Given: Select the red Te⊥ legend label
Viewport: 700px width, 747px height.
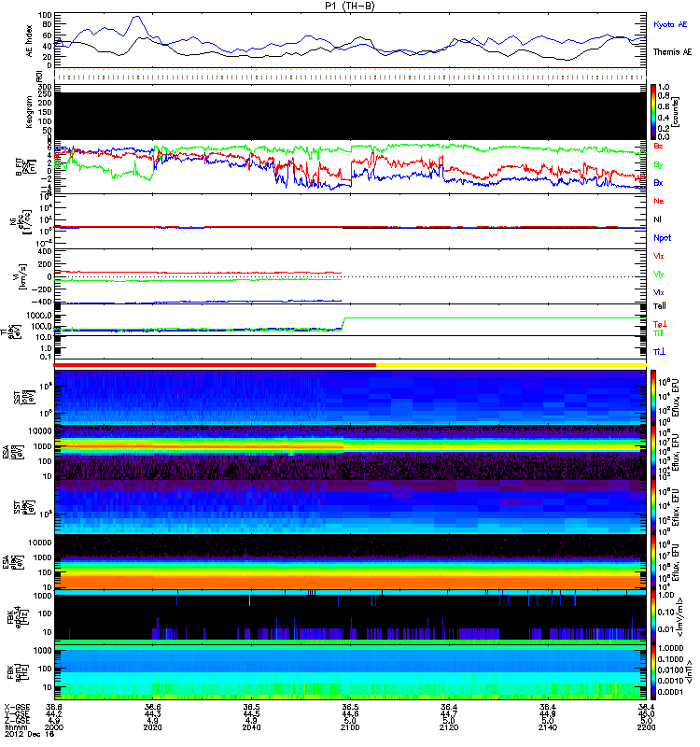Looking at the screenshot, I should pyautogui.click(x=660, y=324).
